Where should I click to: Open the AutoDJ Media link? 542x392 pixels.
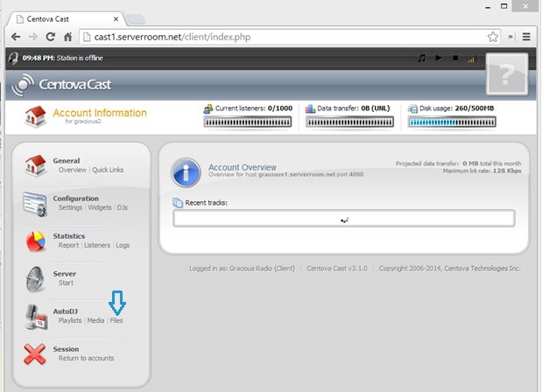[95, 320]
